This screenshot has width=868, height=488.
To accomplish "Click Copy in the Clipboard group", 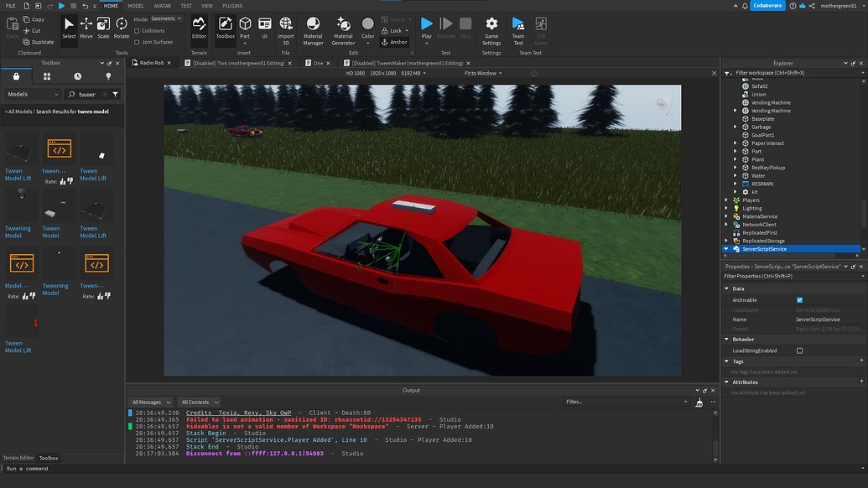I will [x=34, y=19].
